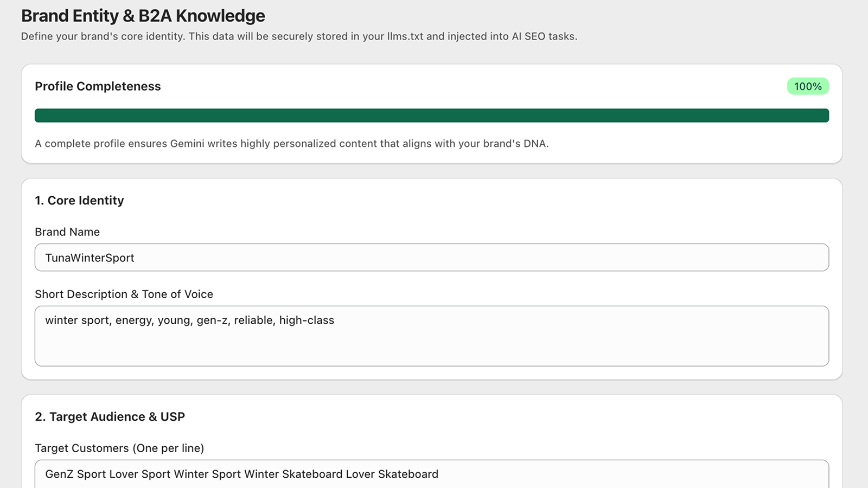Click the Brand Entity & B2A Knowledge heading

click(143, 16)
